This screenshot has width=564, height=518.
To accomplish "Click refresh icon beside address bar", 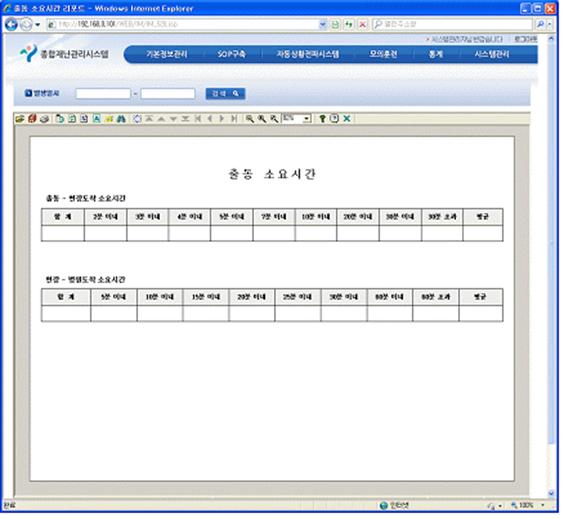I will click(349, 24).
